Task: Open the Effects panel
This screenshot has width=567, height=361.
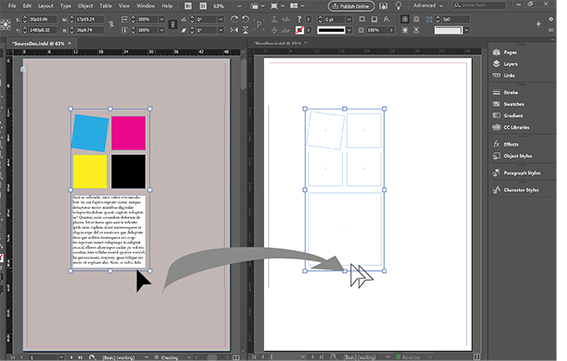Action: 506,144
